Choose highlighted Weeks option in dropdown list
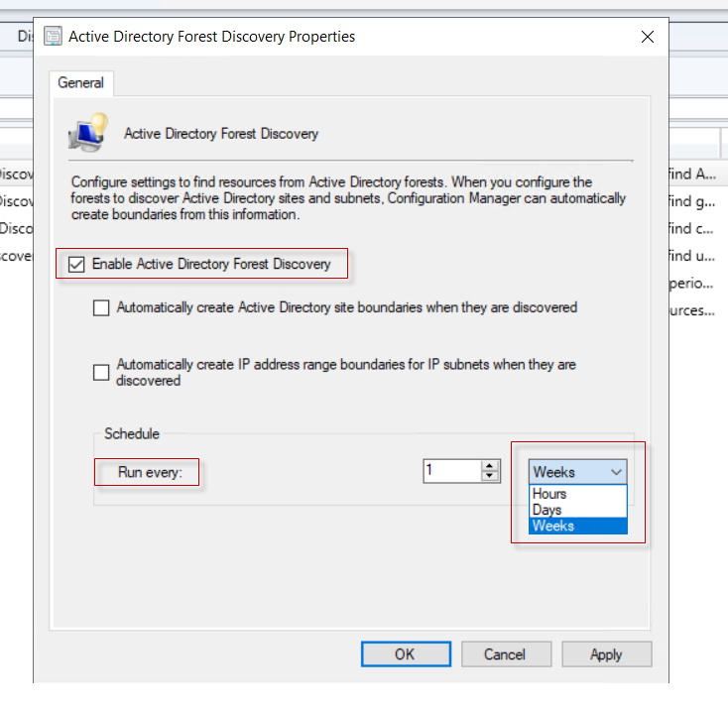Viewport: 728px width, 710px height. tap(577, 526)
